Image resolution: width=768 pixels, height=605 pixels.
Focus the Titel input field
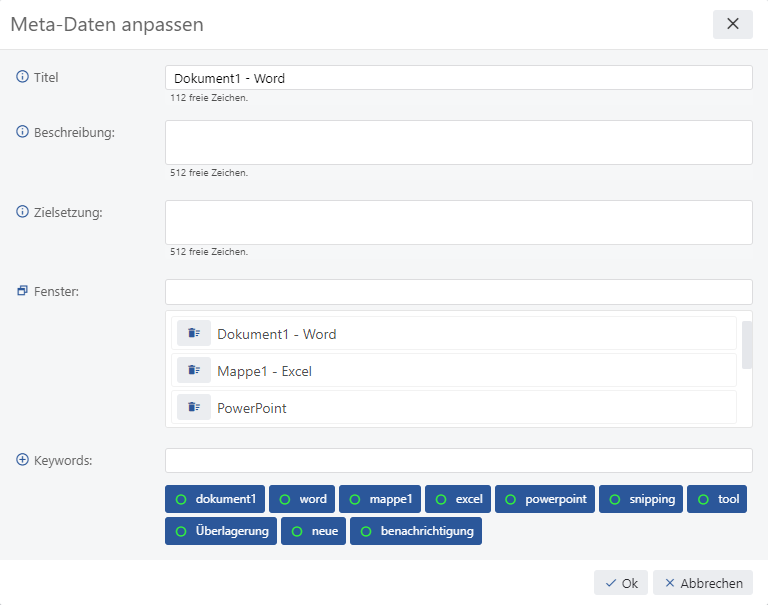pyautogui.click(x=459, y=78)
